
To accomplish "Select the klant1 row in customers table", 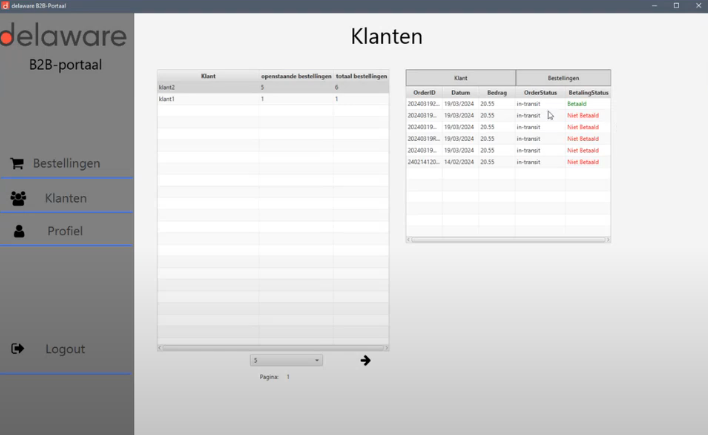I will (208, 99).
